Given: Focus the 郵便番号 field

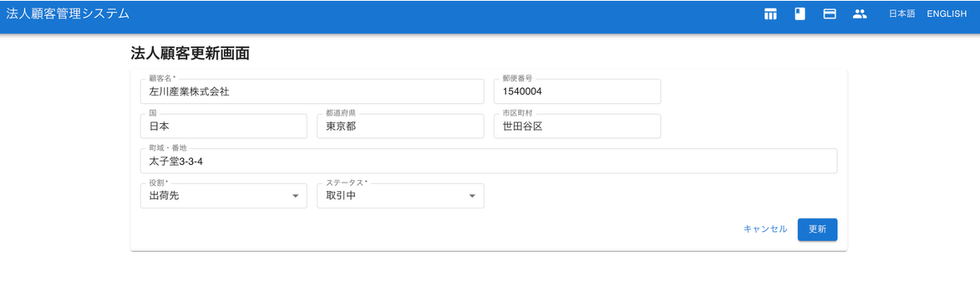Looking at the screenshot, I should (577, 91).
